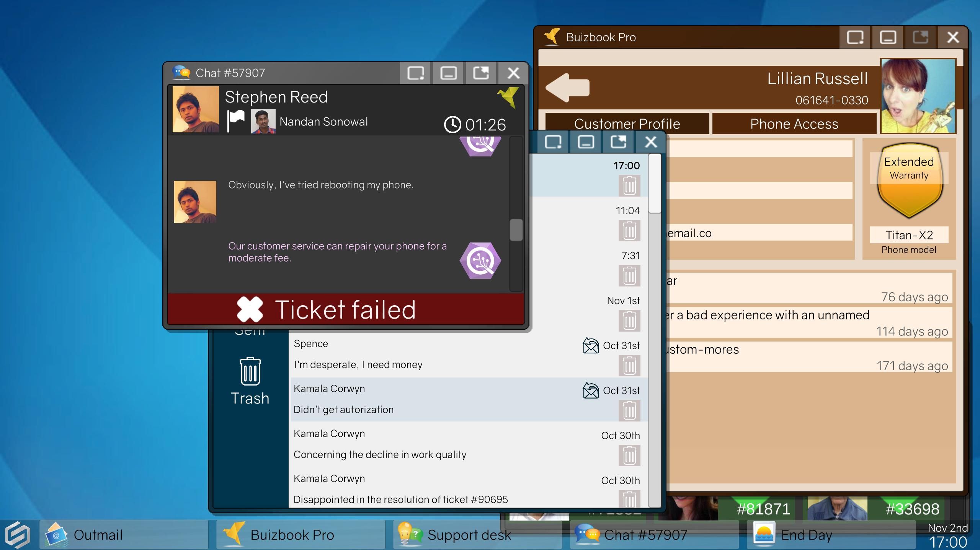Delete the Nov 1st email
Screen dimensions: 980x550
click(629, 321)
